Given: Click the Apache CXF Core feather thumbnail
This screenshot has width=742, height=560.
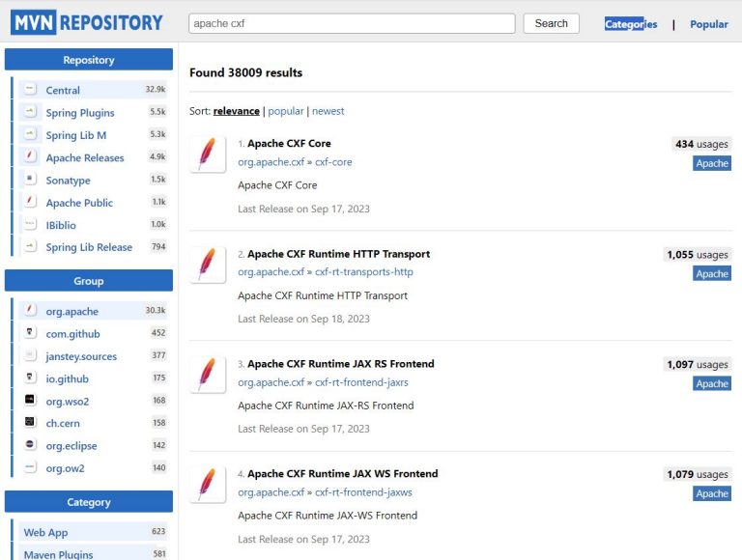Looking at the screenshot, I should click(208, 154).
